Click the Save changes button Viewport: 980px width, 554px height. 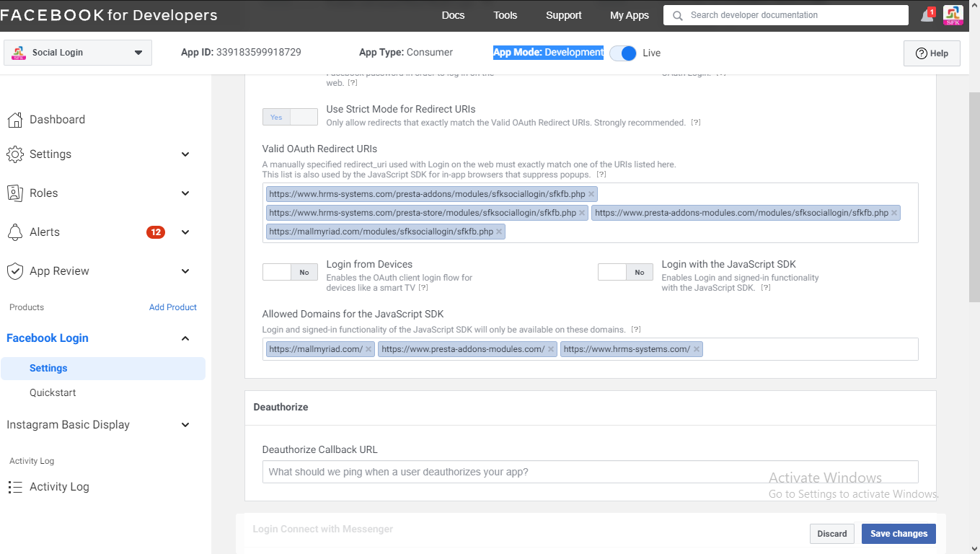(899, 534)
